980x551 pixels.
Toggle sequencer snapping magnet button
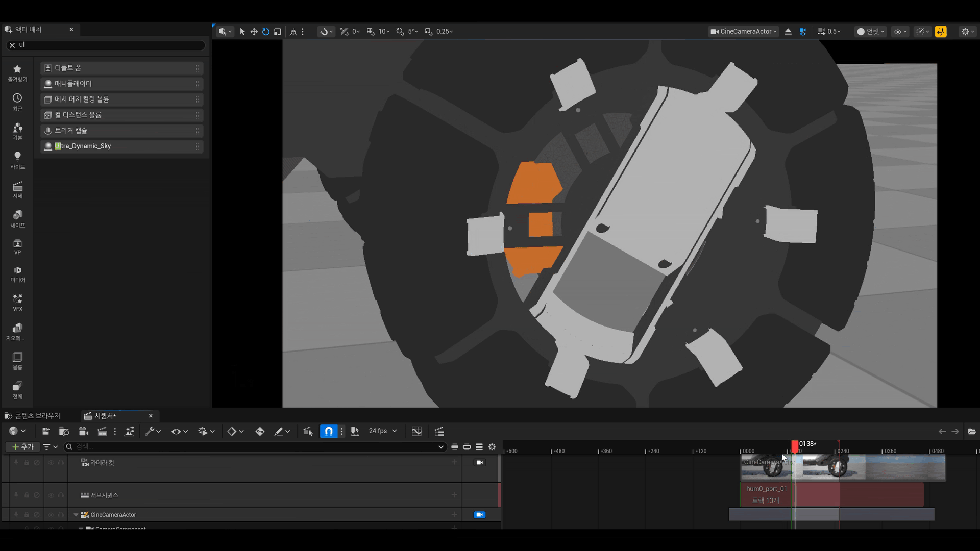(329, 432)
